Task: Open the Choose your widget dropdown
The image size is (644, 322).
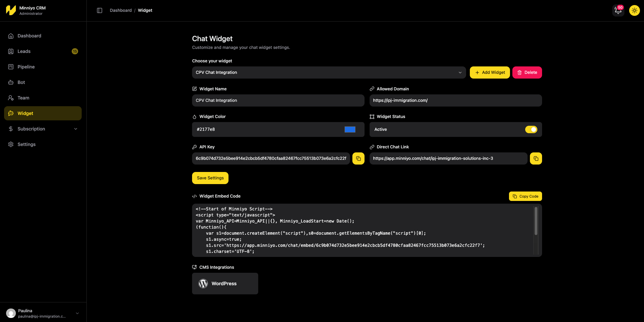Action: [329, 72]
